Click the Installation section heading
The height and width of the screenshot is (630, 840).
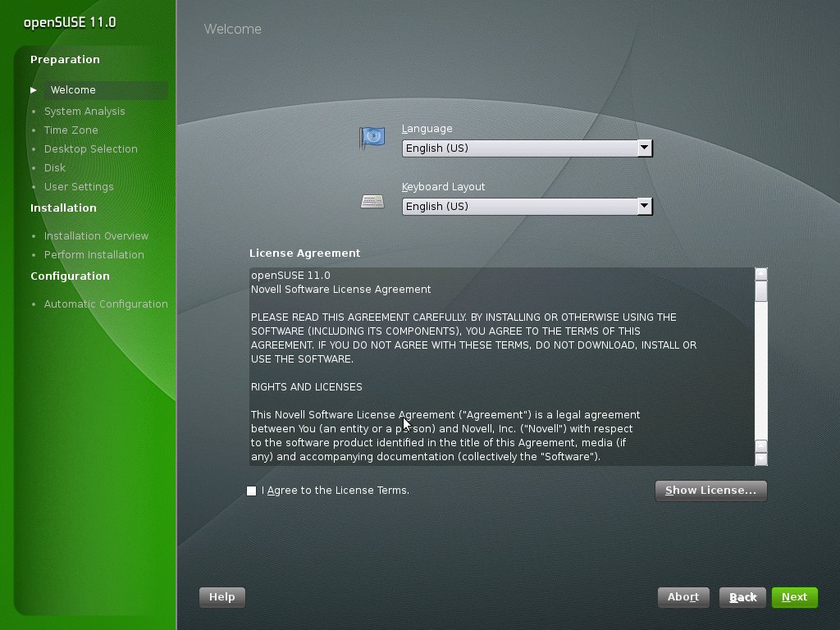point(63,208)
